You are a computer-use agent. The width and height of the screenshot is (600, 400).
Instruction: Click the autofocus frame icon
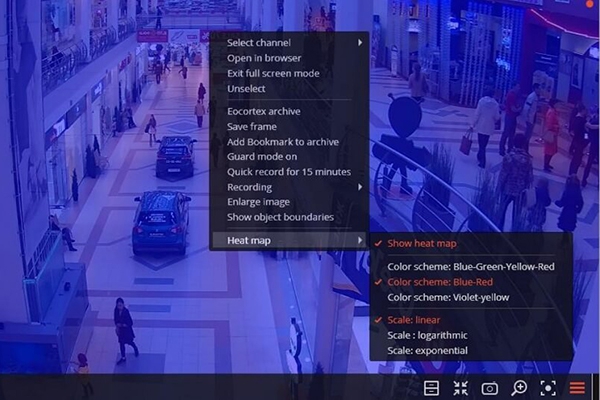pos(548,388)
